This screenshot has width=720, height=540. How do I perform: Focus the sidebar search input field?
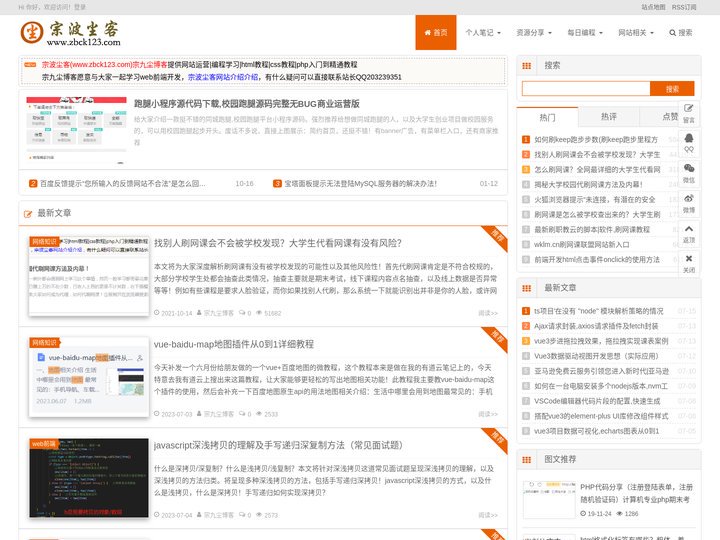click(x=586, y=89)
